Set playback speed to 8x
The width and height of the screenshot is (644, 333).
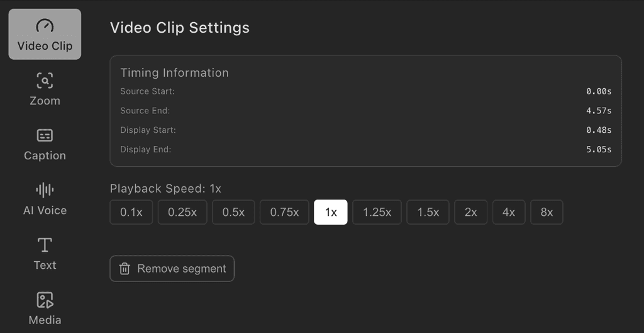(547, 212)
